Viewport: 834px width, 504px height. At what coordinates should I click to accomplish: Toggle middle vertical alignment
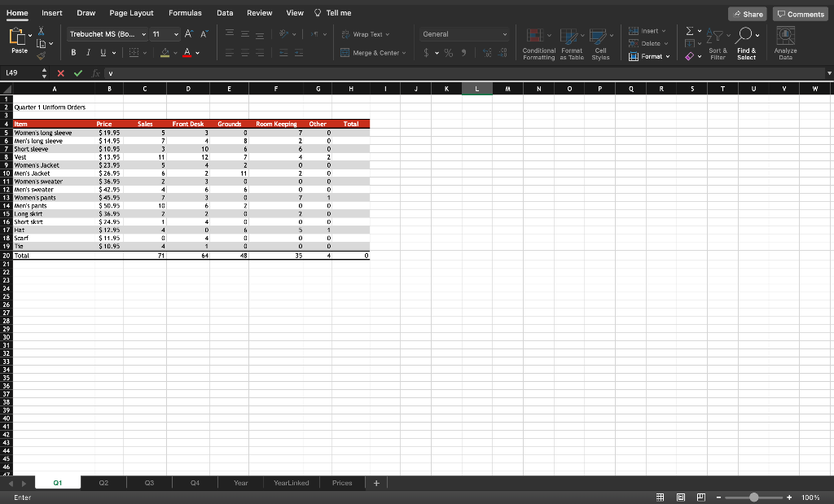tap(244, 34)
